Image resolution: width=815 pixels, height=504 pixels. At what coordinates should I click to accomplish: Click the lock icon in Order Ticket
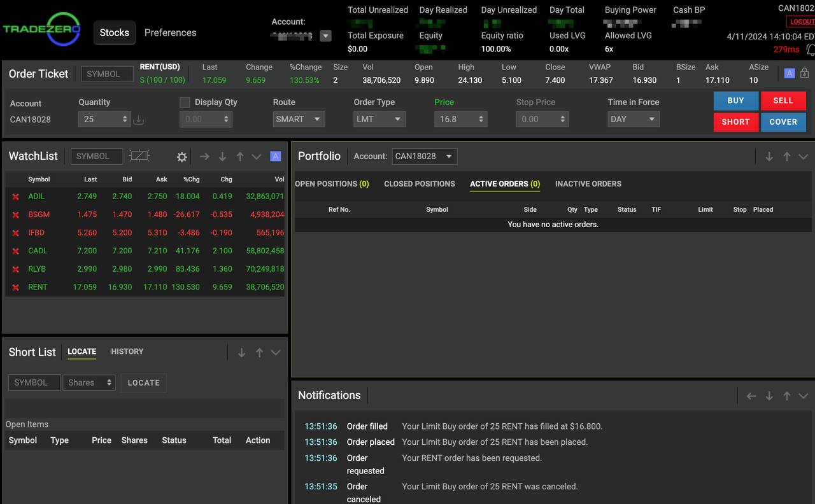[x=804, y=73]
